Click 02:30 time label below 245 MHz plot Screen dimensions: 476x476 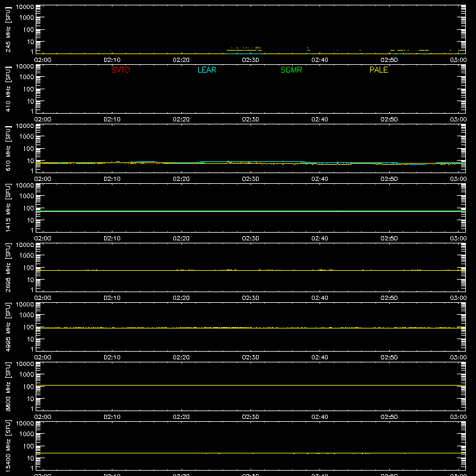pos(250,60)
